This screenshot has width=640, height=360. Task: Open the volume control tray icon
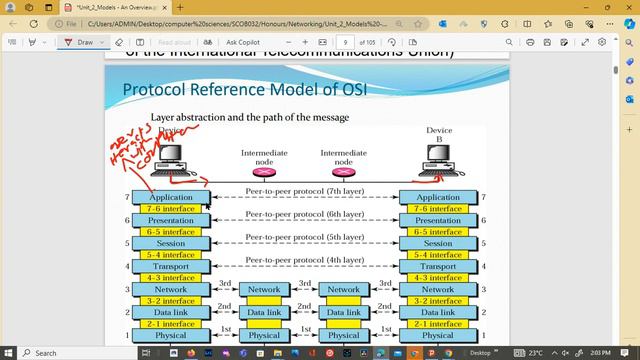(565, 353)
